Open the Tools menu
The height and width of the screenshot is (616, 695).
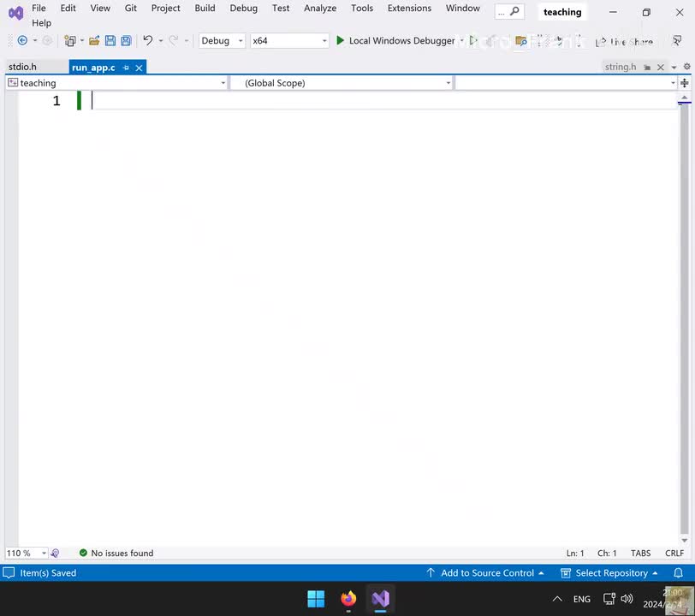pos(362,8)
